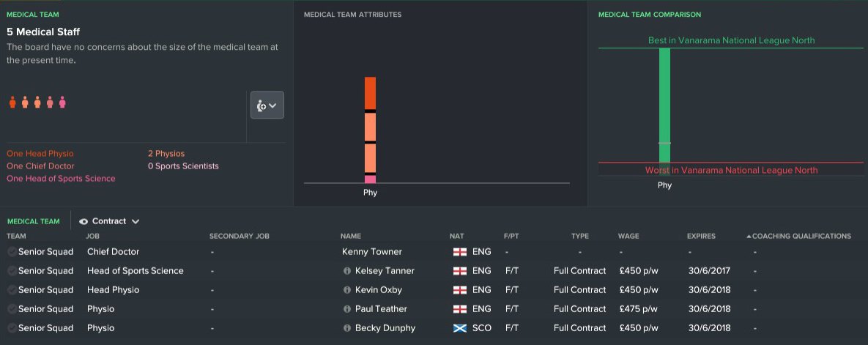Tick the selection circle for Head of Sports Science row

[12, 271]
